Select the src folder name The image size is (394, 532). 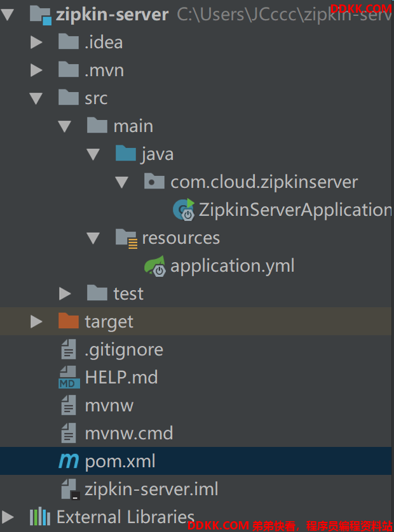96,98
